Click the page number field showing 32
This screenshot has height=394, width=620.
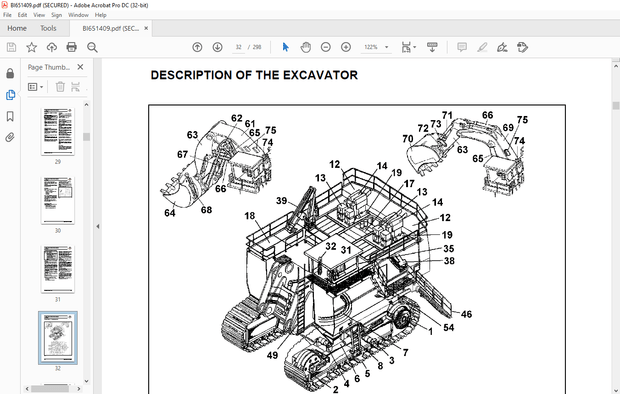(238, 47)
